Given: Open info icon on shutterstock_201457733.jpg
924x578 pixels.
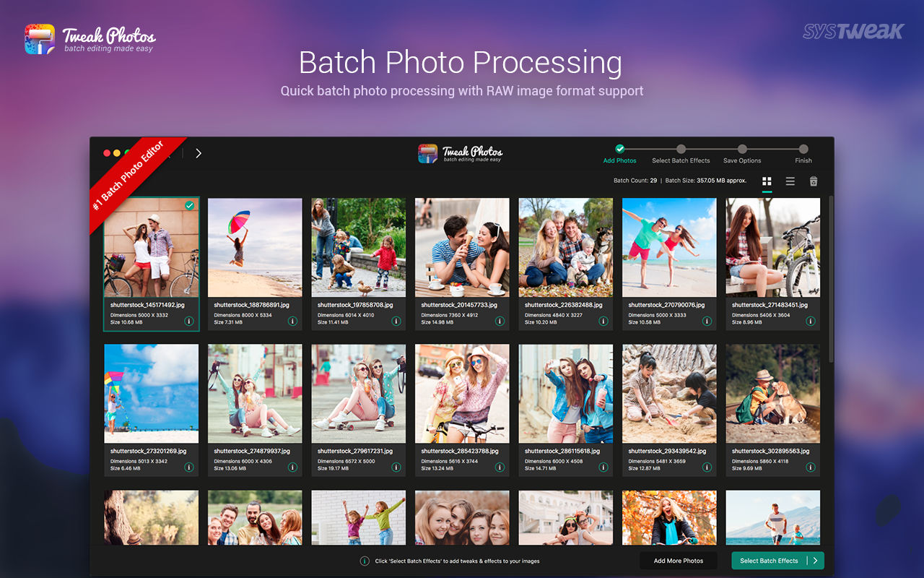Looking at the screenshot, I should 500,322.
